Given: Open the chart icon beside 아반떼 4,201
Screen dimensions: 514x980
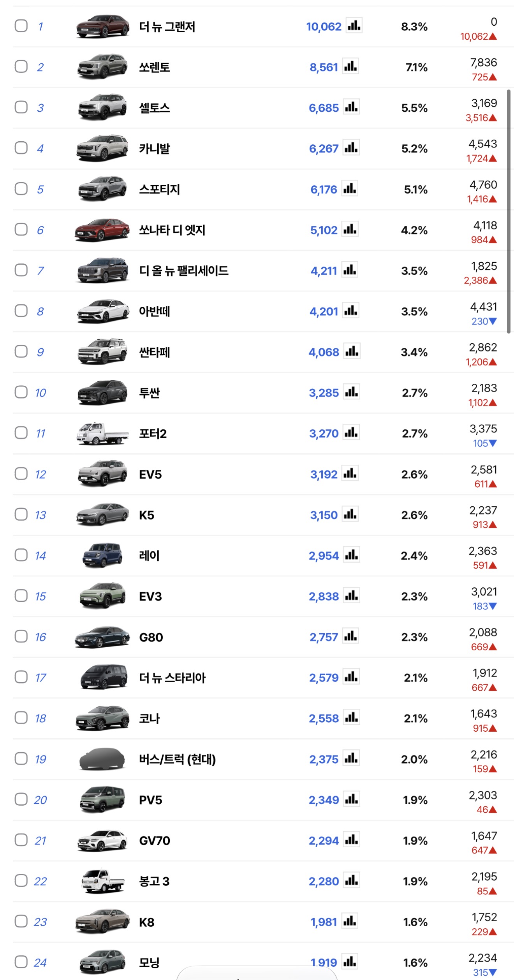Looking at the screenshot, I should [x=350, y=311].
